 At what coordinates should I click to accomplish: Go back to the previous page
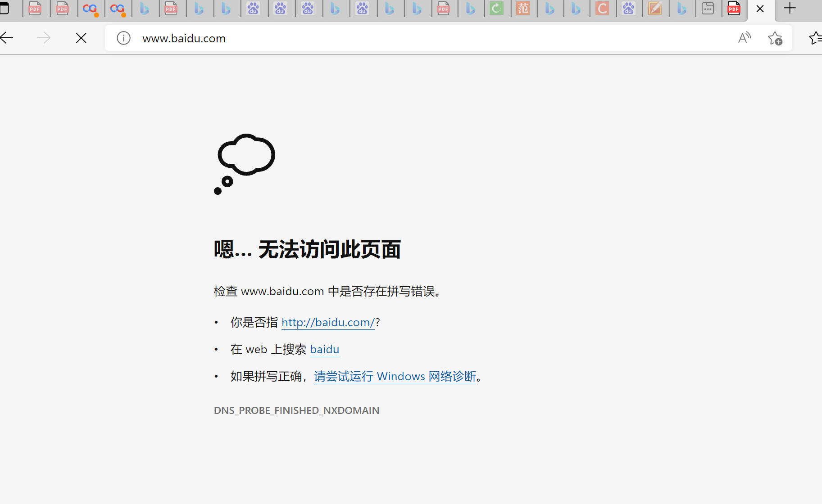coord(7,38)
